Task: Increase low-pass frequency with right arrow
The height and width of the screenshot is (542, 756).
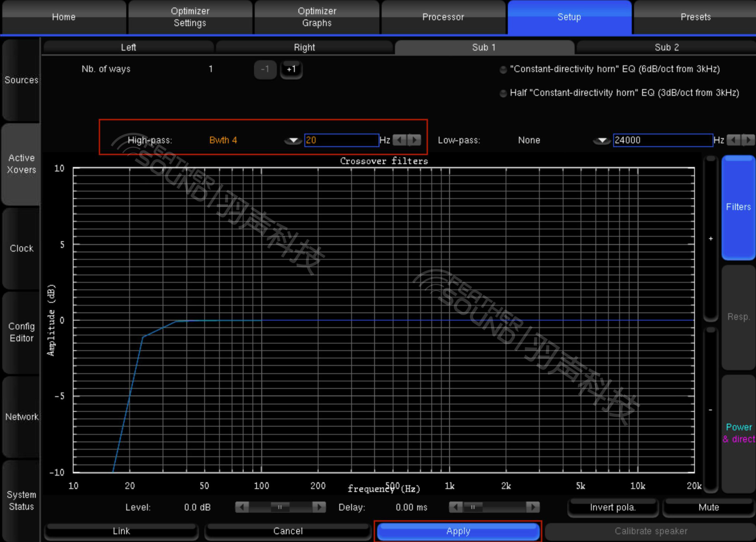Action: [748, 140]
